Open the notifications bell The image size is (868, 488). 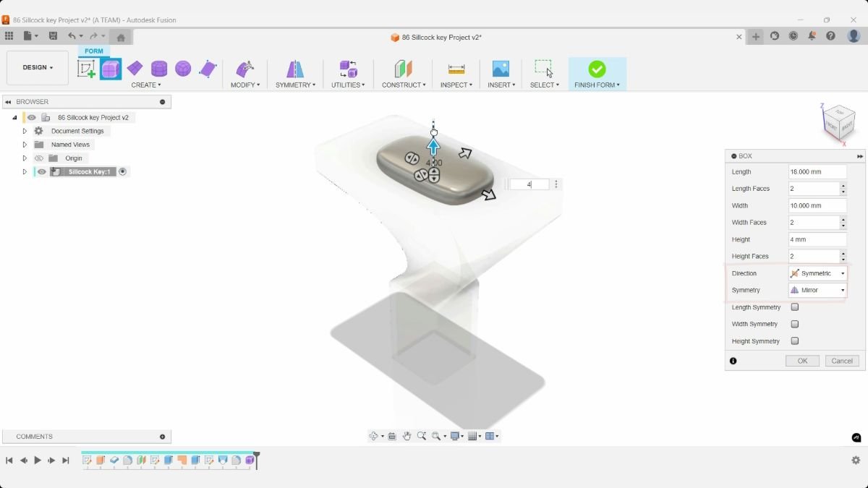pyautogui.click(x=812, y=36)
